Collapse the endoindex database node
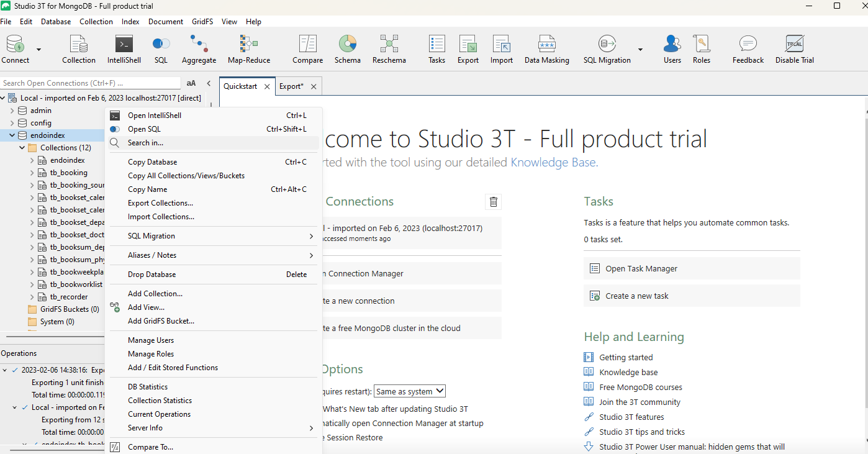Viewport: 868px width, 454px height. (x=12, y=135)
